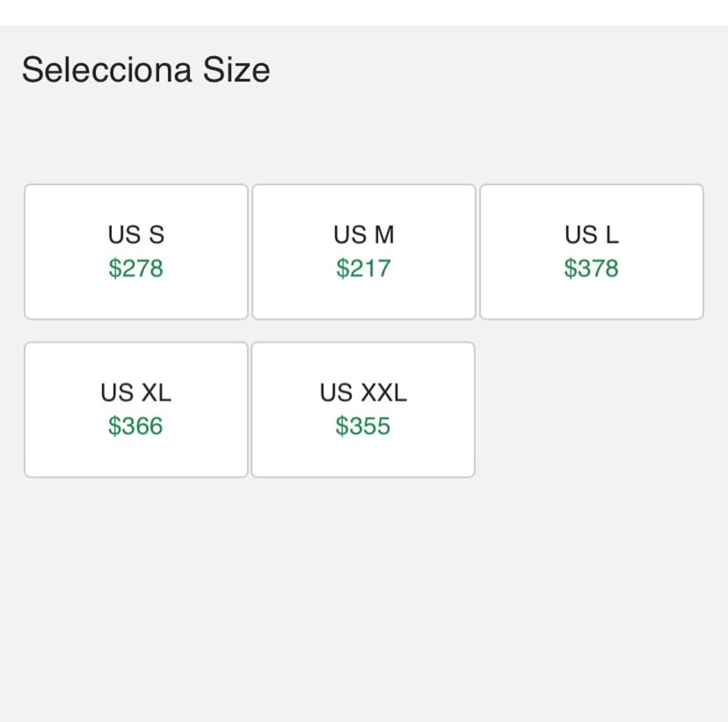Click the $355 price text

(363, 426)
